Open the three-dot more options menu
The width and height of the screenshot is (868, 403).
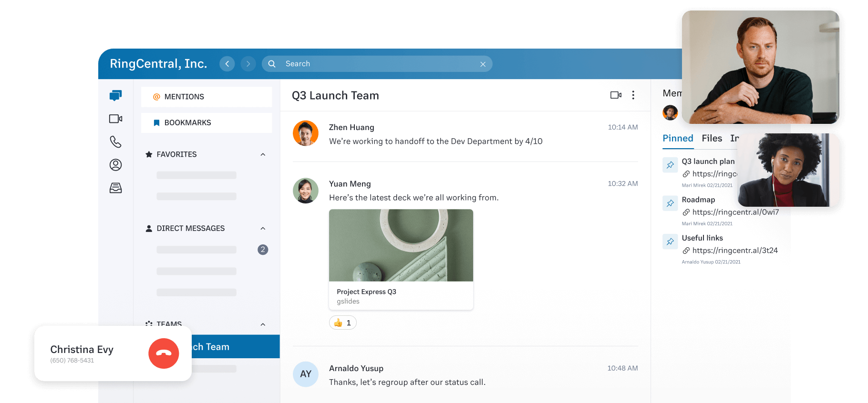tap(633, 95)
